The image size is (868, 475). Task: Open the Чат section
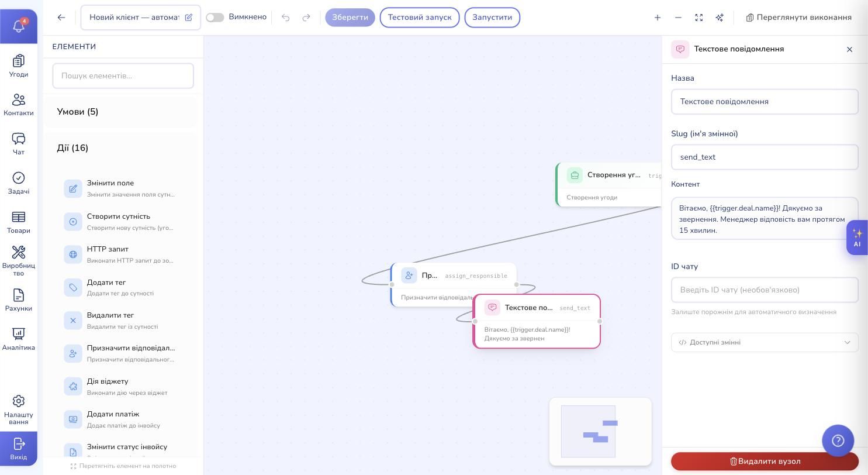19,144
